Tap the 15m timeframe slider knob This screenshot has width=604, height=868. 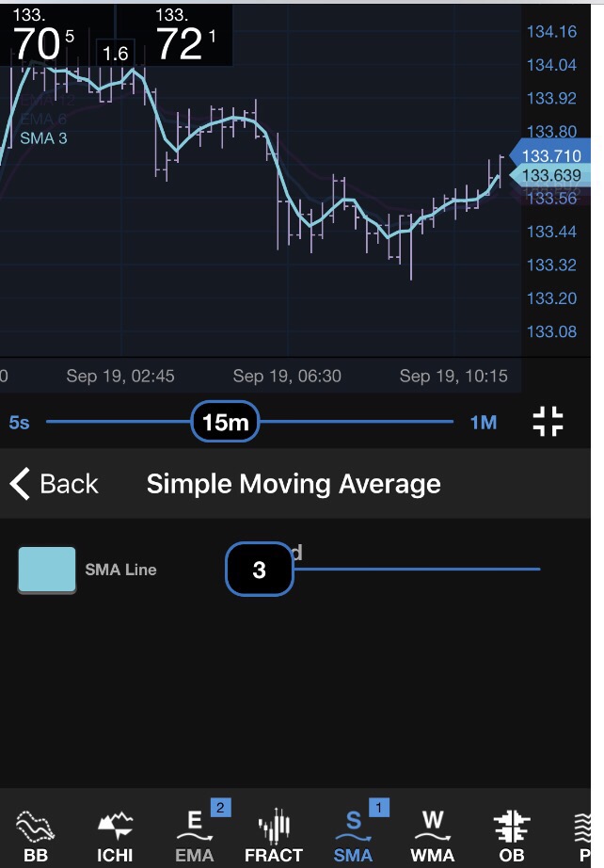click(x=225, y=422)
